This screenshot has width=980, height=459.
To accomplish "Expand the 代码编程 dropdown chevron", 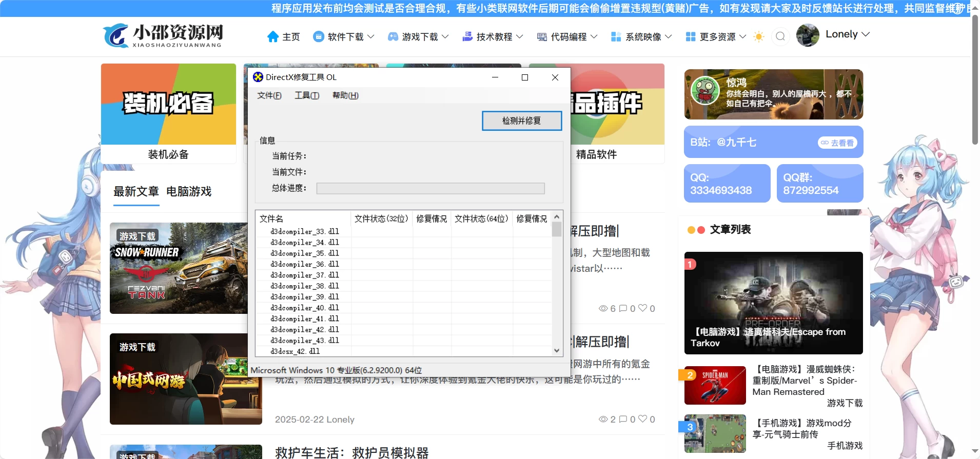I will (x=594, y=36).
